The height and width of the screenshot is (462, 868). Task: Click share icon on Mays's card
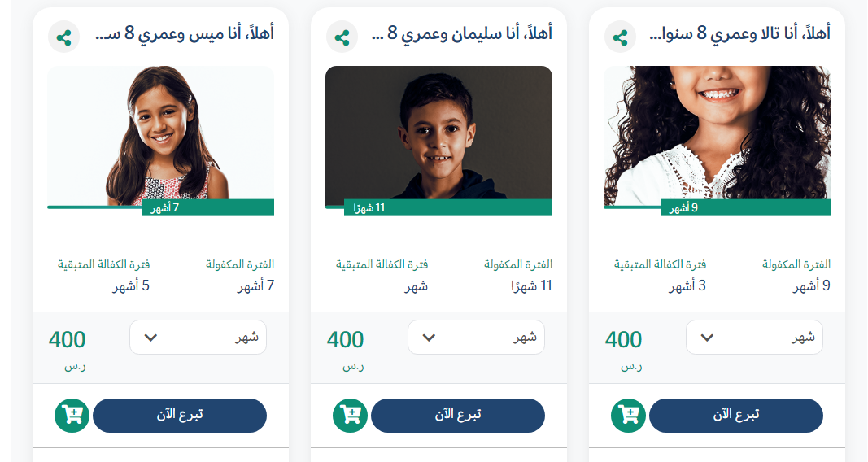tap(63, 37)
